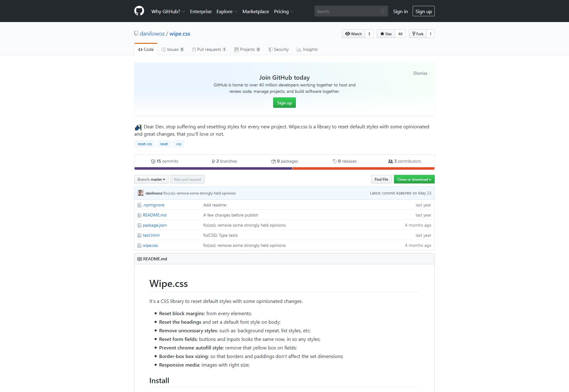Open the package.json file
This screenshot has width=569, height=392.
tap(155, 225)
